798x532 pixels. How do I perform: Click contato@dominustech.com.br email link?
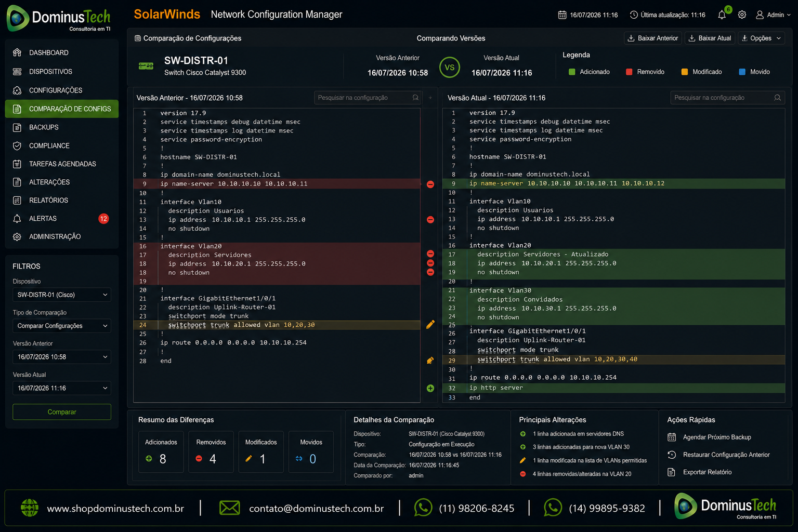click(317, 509)
